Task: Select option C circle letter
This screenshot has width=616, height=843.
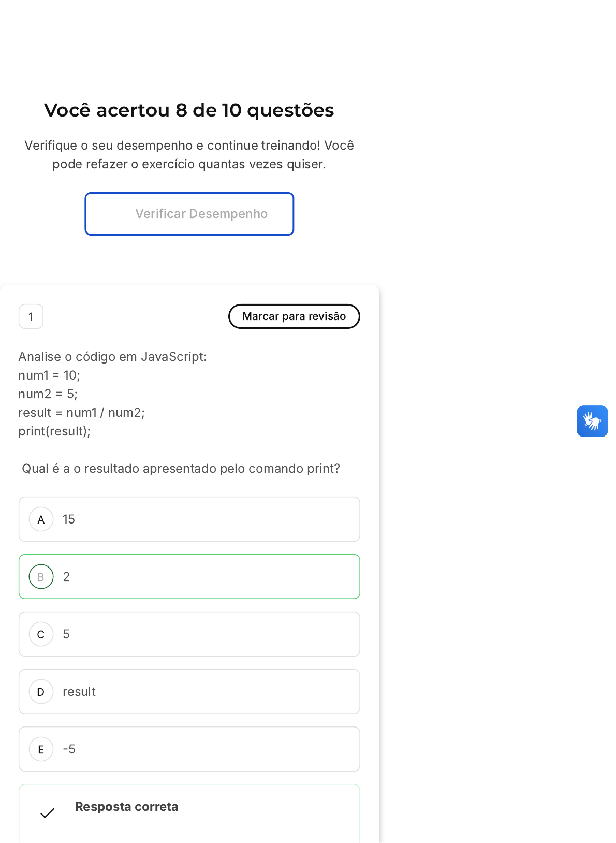Action: 41,634
